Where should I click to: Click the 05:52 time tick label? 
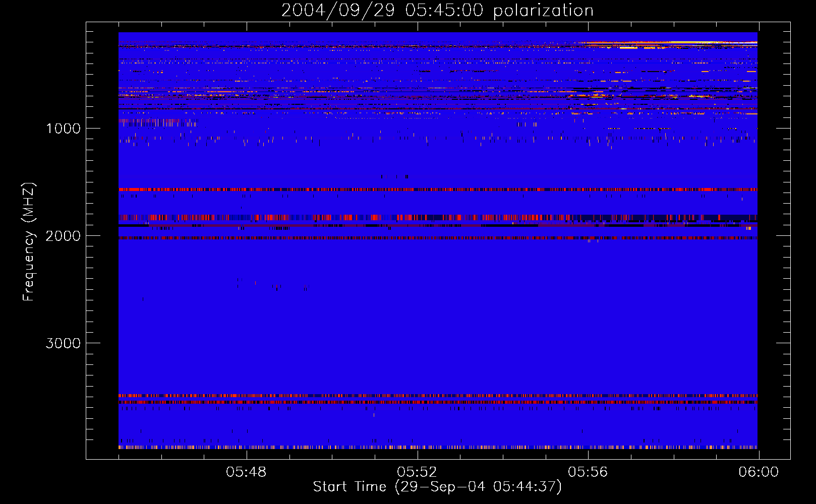coord(417,472)
